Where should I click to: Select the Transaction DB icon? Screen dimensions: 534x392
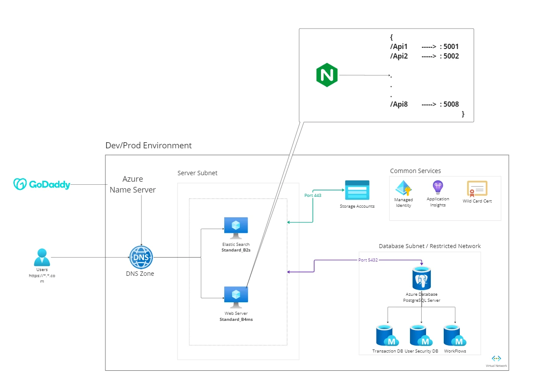[x=387, y=336]
